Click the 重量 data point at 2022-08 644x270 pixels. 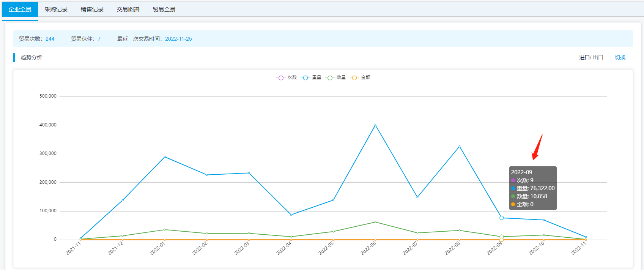click(460, 146)
